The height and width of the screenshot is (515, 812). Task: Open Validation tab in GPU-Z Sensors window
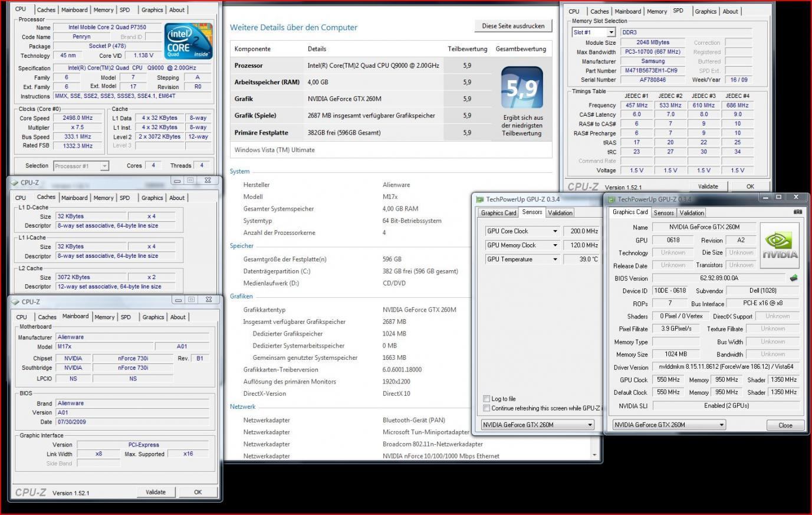point(560,213)
